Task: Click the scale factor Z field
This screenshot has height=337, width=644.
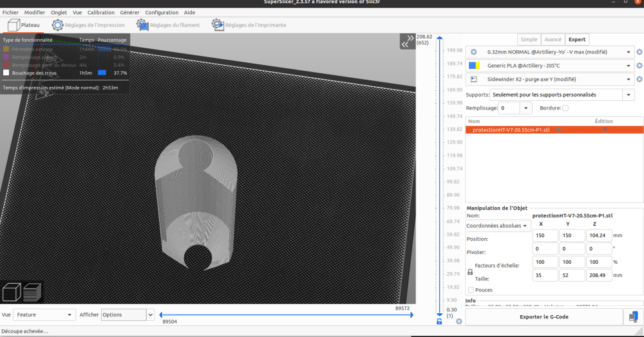Action: click(x=599, y=262)
